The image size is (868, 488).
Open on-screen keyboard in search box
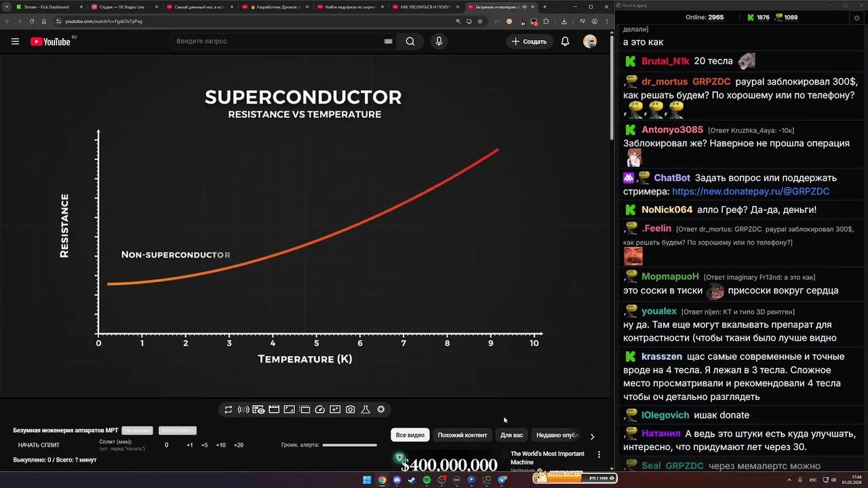coord(388,41)
